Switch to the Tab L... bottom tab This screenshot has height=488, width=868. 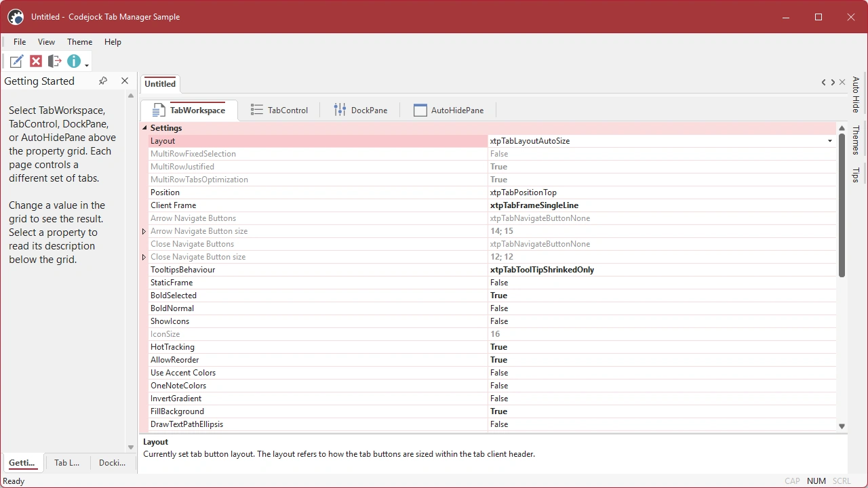[x=67, y=463]
